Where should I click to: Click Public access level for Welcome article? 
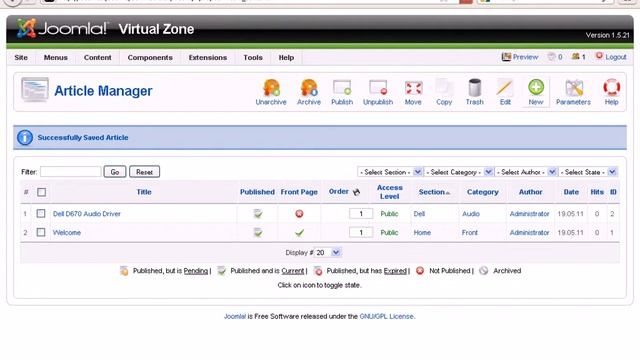click(389, 232)
